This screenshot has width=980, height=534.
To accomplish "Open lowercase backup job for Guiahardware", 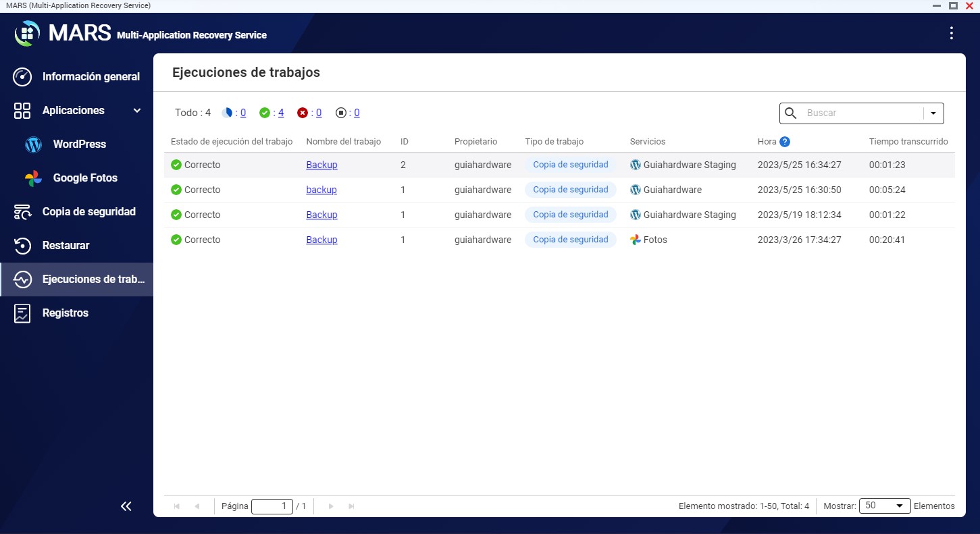I will point(321,190).
